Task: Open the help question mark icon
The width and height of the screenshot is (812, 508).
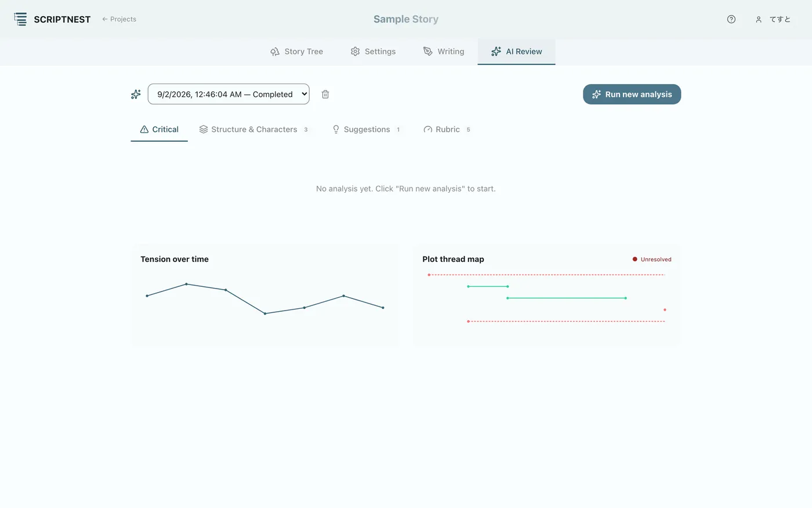Action: pyautogui.click(x=731, y=19)
